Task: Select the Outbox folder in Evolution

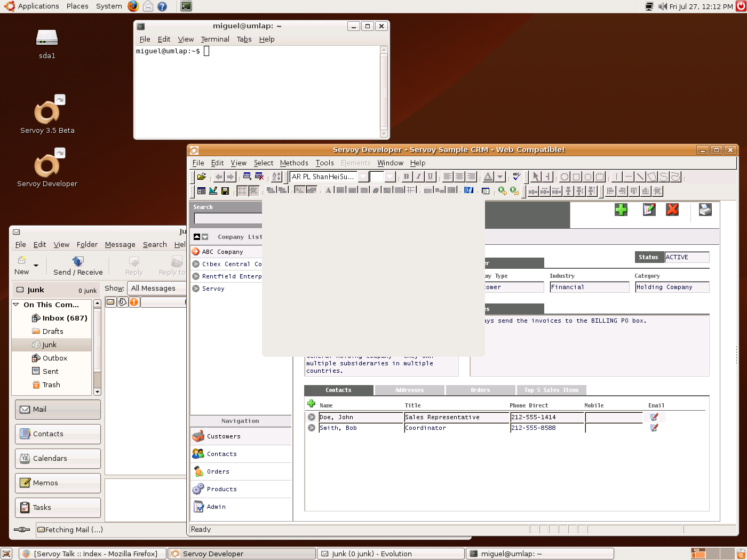Action: pos(50,358)
